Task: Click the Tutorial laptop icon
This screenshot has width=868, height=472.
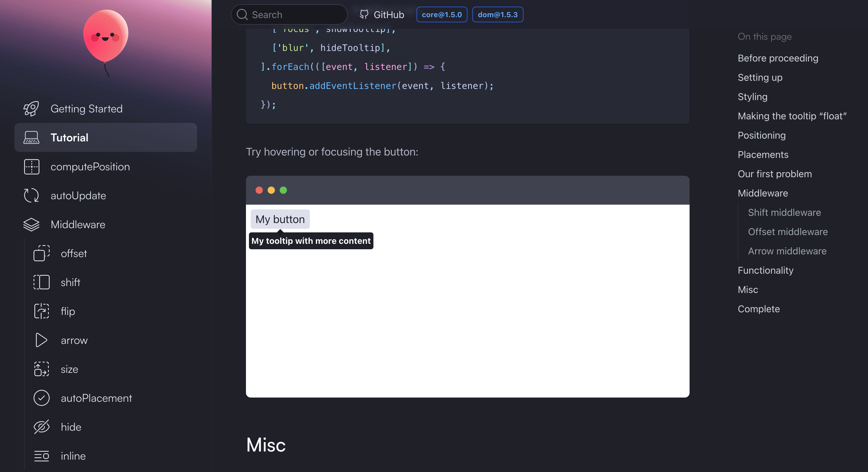Action: coord(31,137)
